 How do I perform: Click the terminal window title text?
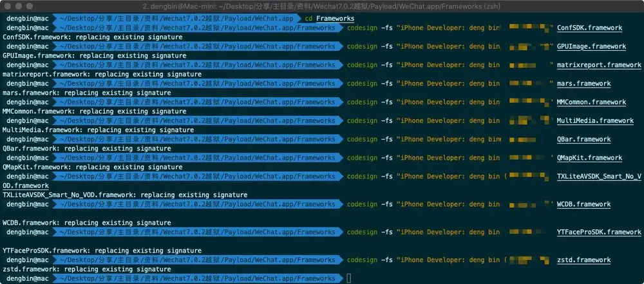click(x=321, y=6)
